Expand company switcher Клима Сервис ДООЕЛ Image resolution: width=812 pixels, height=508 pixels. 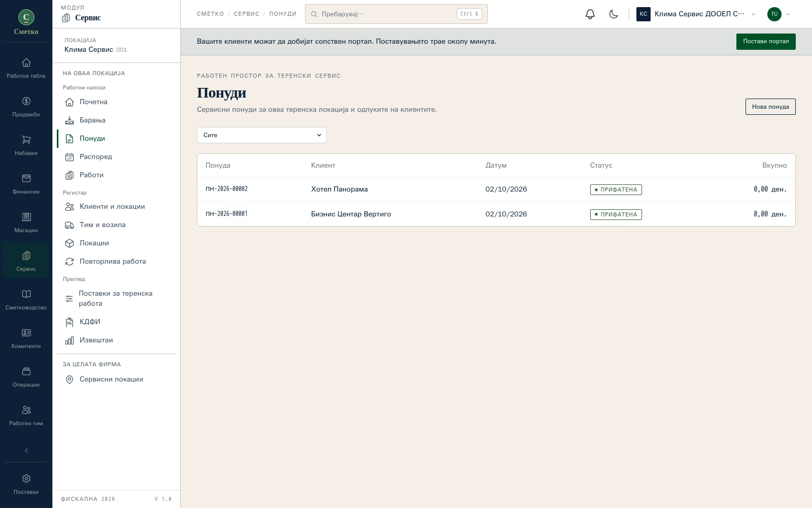coord(696,14)
